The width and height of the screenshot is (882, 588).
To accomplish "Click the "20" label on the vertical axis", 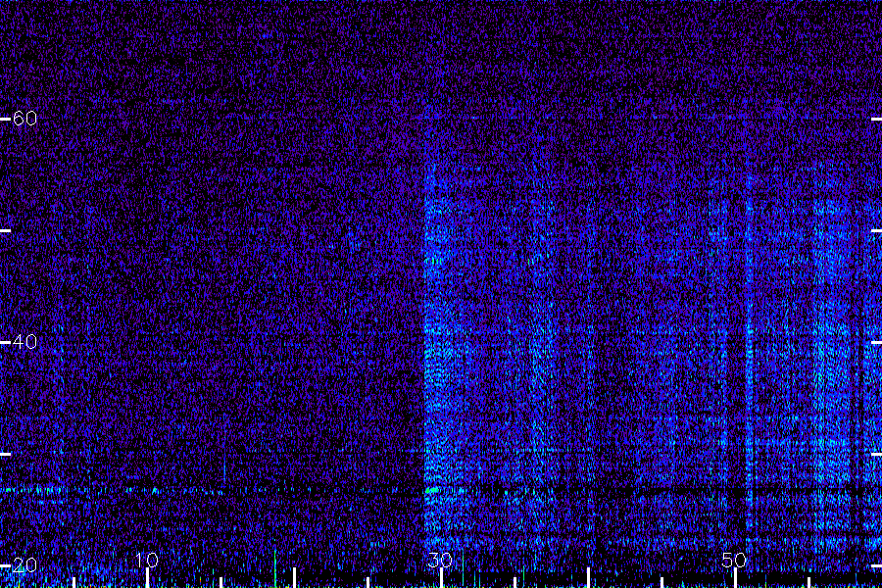I will pyautogui.click(x=24, y=564).
